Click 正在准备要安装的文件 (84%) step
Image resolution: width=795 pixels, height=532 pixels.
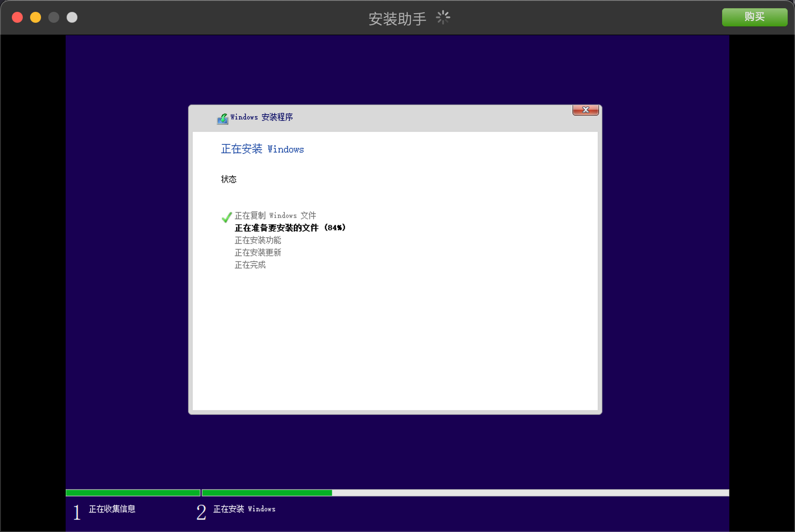tap(290, 228)
